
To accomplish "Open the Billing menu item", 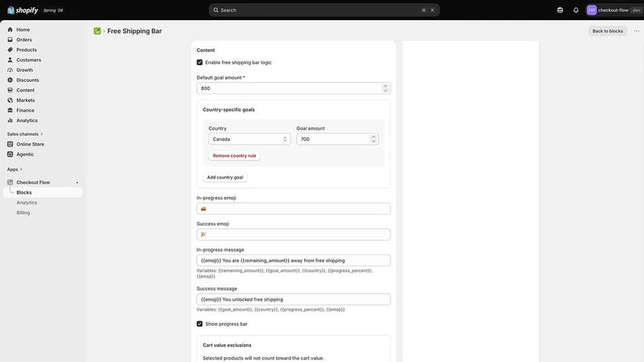I will click(23, 212).
